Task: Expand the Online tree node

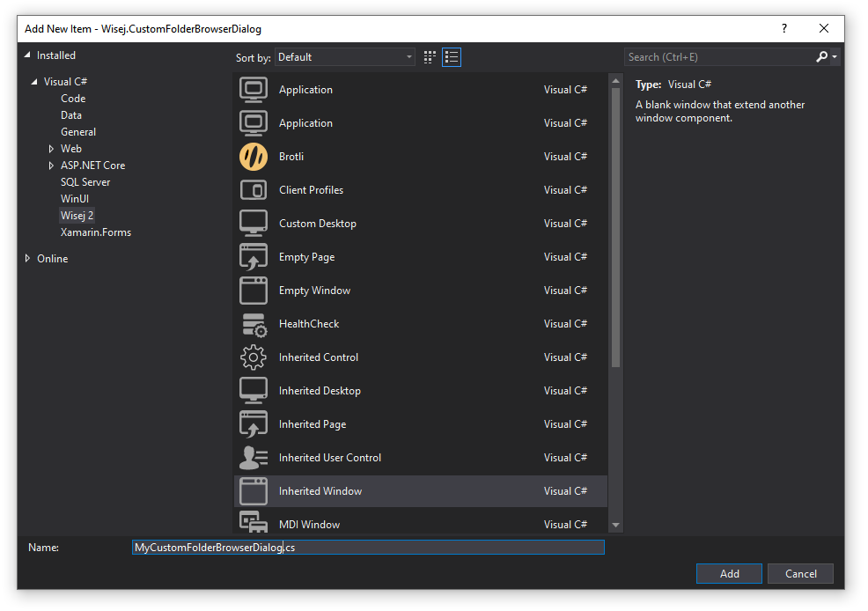Action: coord(27,258)
